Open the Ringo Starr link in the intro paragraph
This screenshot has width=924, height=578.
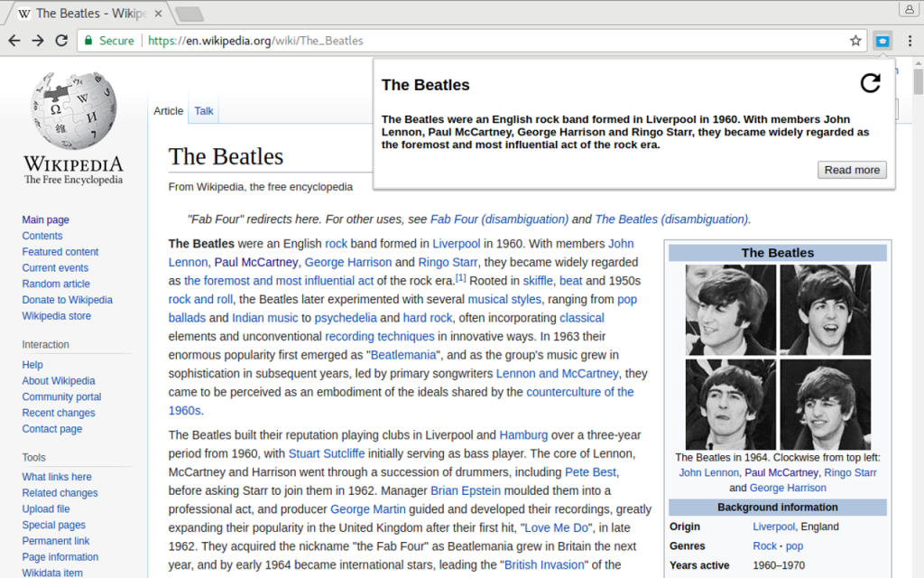point(448,262)
